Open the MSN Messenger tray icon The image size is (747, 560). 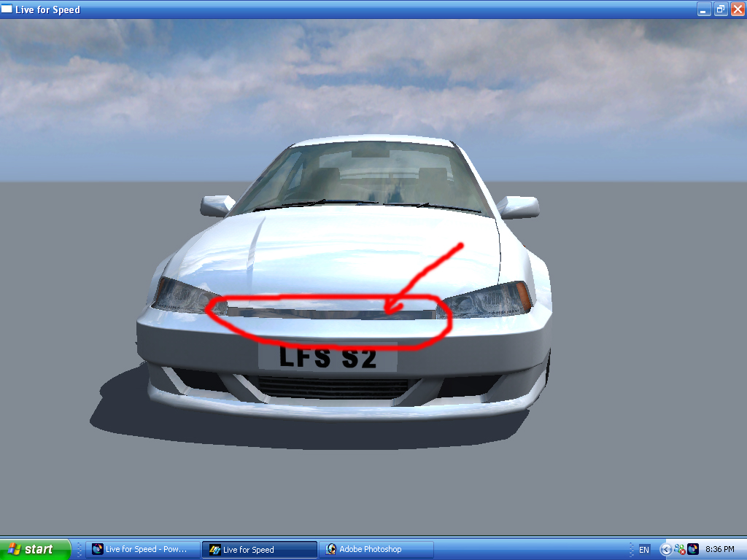point(679,549)
